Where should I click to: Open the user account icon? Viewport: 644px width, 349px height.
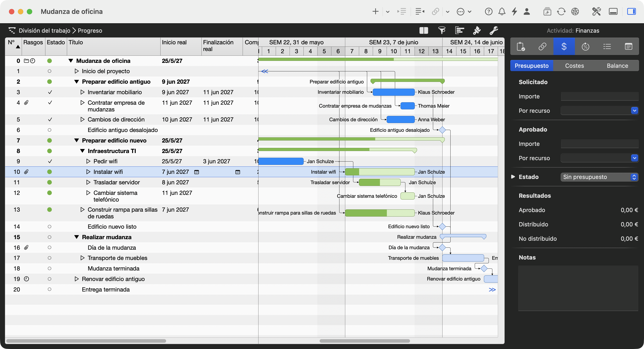click(x=527, y=11)
